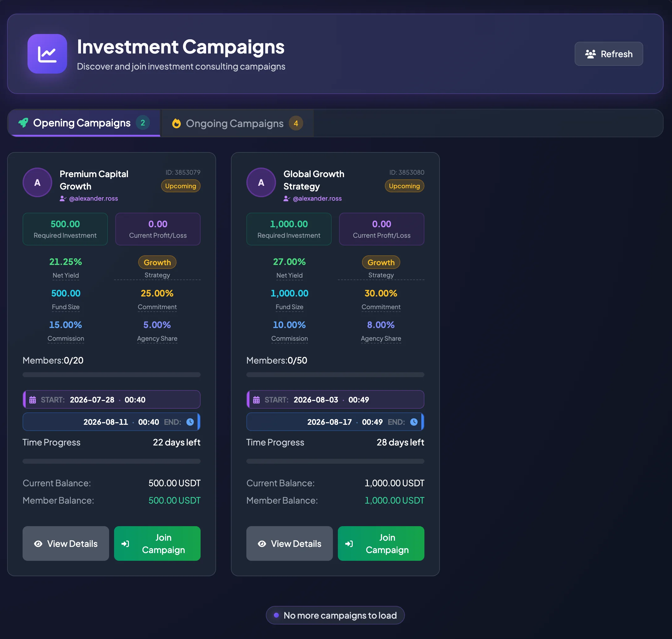This screenshot has width=672, height=639.
Task: Click eye icon in Premium Capital View Details
Action: coord(38,543)
